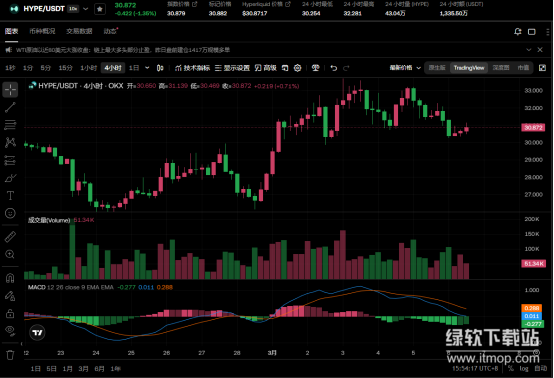
Task: Open the three-dot more options menu
Action: click(x=548, y=32)
